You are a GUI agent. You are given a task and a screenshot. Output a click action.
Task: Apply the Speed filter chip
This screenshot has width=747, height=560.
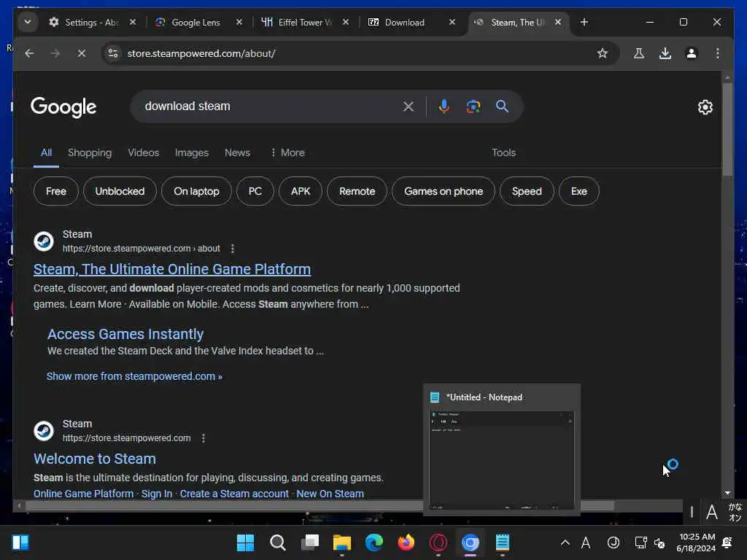pyautogui.click(x=527, y=192)
